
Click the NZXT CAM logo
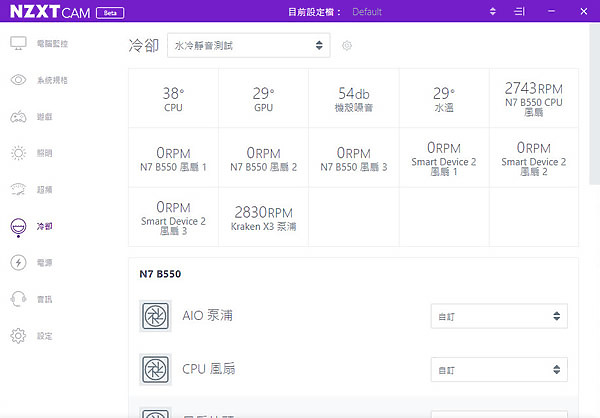click(x=50, y=12)
